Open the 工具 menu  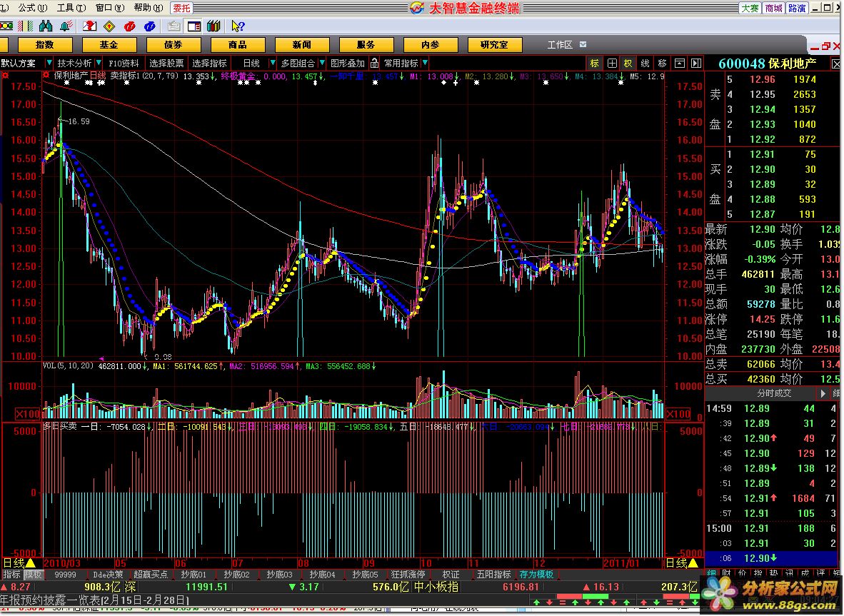click(x=71, y=8)
